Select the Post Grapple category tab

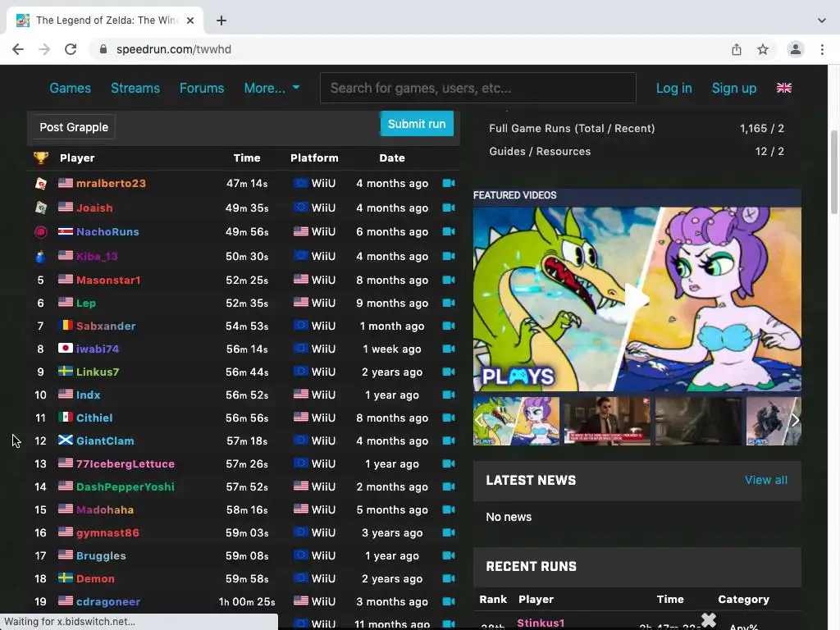[x=74, y=127]
